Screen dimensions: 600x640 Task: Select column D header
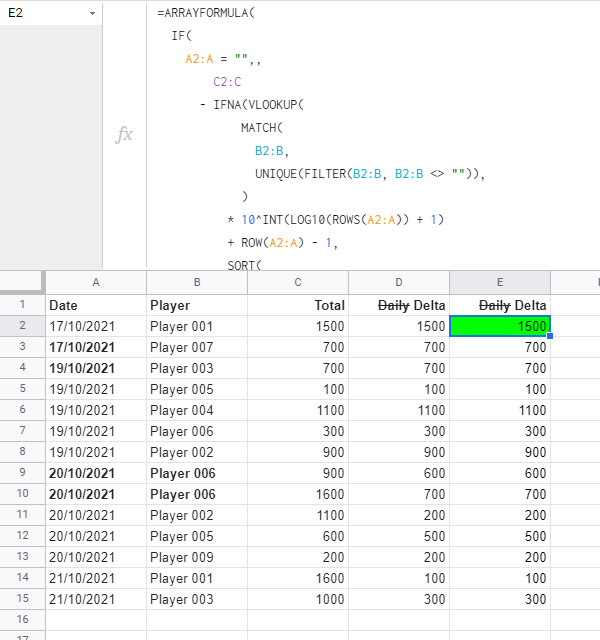coord(399,282)
